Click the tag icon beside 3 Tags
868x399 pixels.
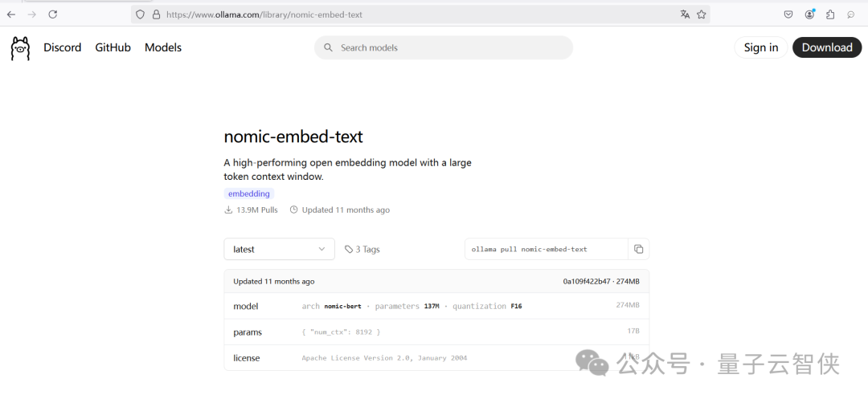tap(349, 249)
